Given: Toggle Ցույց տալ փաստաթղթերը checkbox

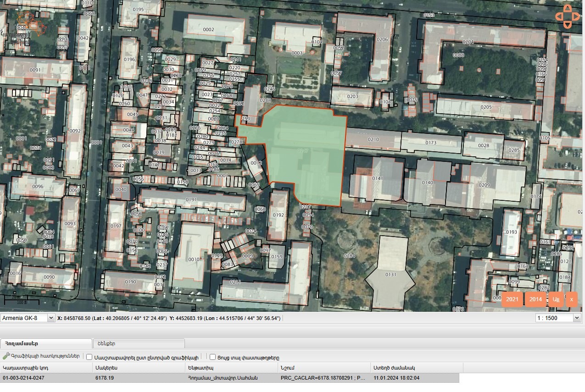Looking at the screenshot, I should [x=212, y=357].
